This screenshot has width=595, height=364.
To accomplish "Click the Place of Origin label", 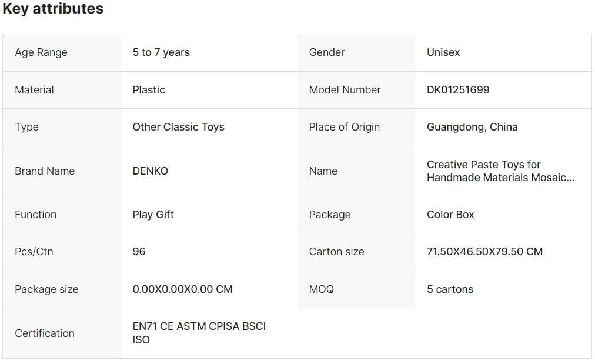I will tap(345, 127).
